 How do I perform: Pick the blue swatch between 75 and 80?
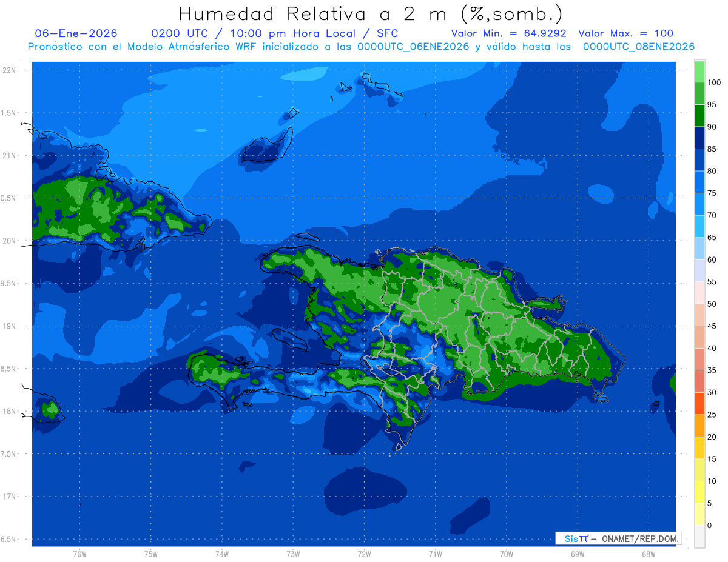pyautogui.click(x=699, y=182)
